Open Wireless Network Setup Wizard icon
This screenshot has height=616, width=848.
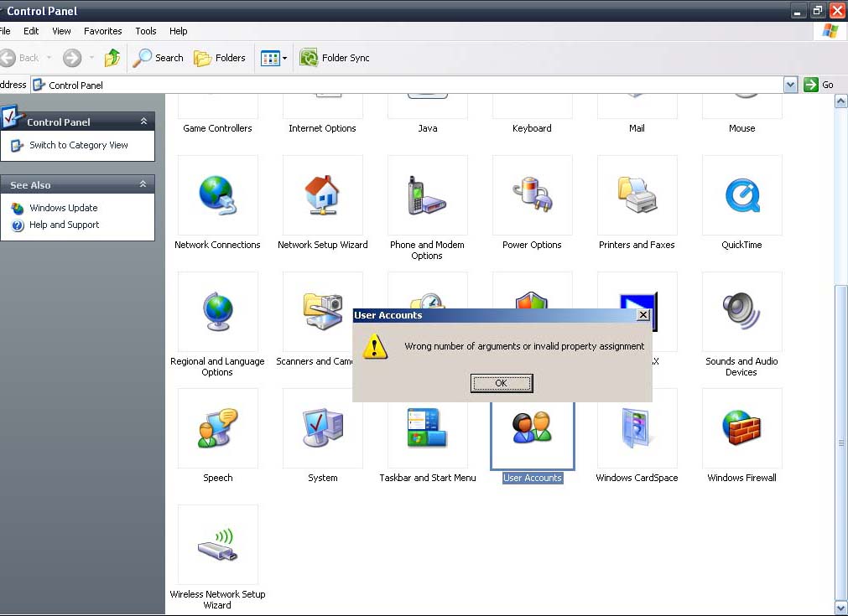(x=217, y=546)
